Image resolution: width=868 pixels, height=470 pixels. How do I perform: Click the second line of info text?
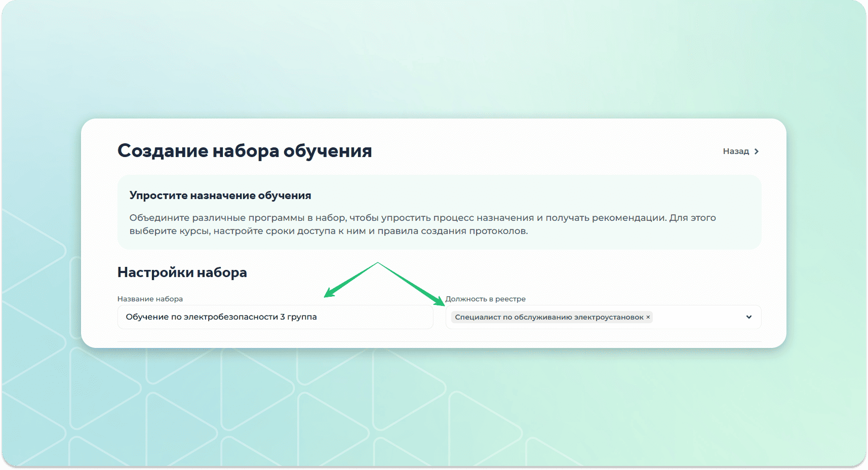point(328,231)
